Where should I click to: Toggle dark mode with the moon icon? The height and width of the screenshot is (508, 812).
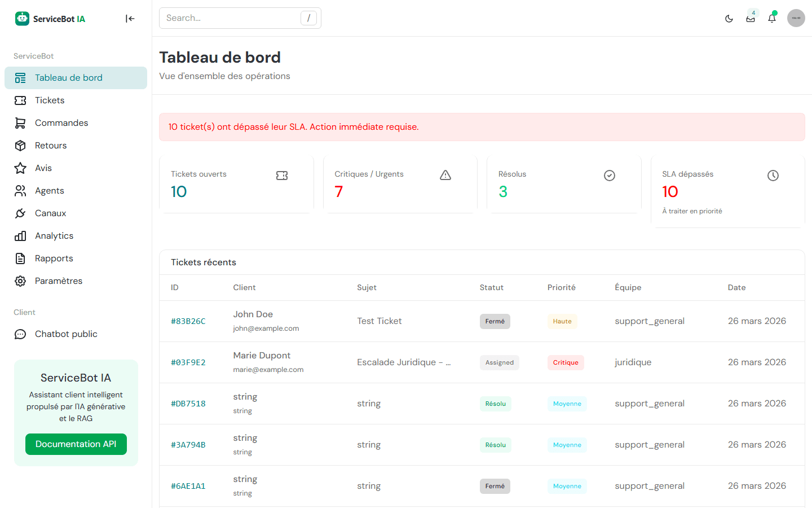[729, 19]
